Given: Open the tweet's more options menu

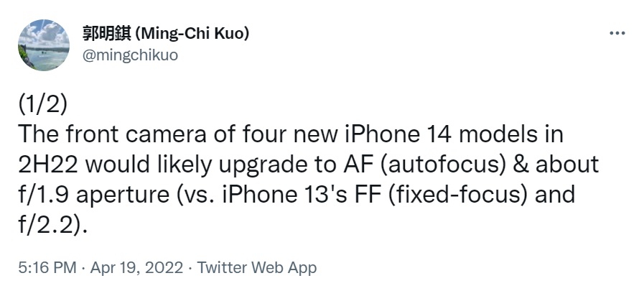Looking at the screenshot, I should [x=617, y=34].
